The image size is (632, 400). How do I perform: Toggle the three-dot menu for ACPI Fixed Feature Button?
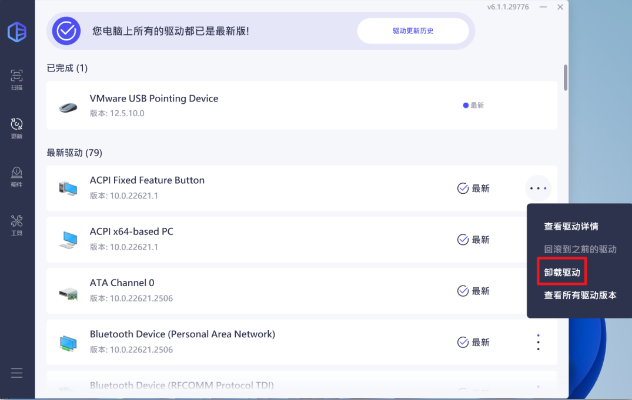pos(538,188)
